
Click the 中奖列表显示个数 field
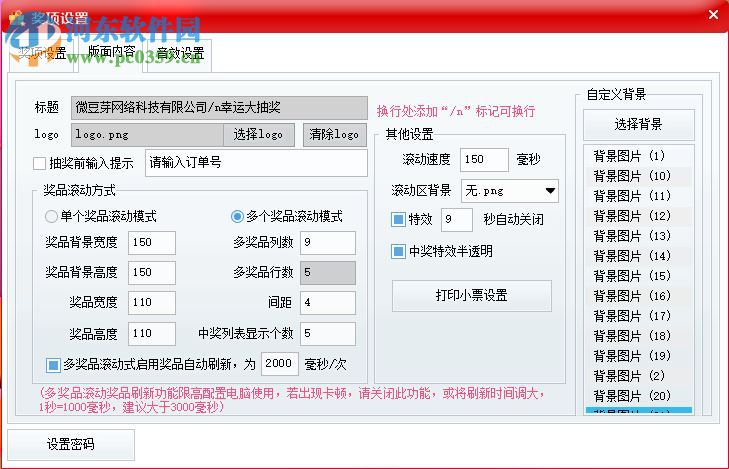pos(328,334)
